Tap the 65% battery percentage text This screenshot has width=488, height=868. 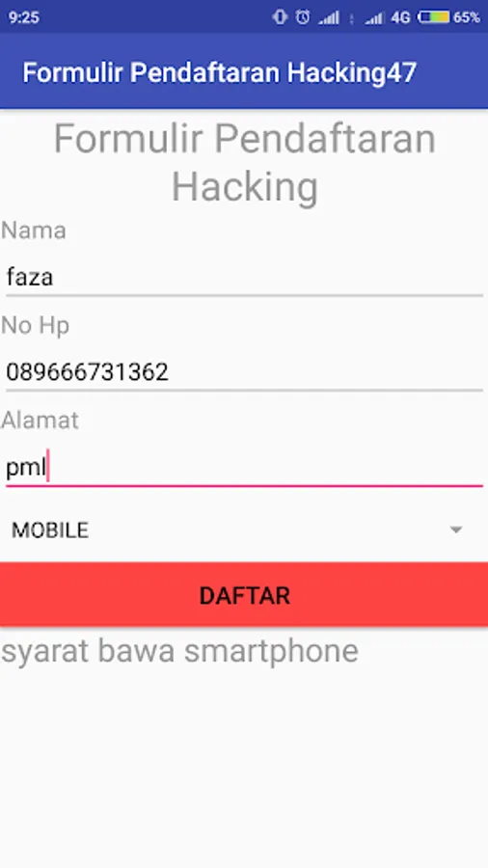(x=467, y=17)
